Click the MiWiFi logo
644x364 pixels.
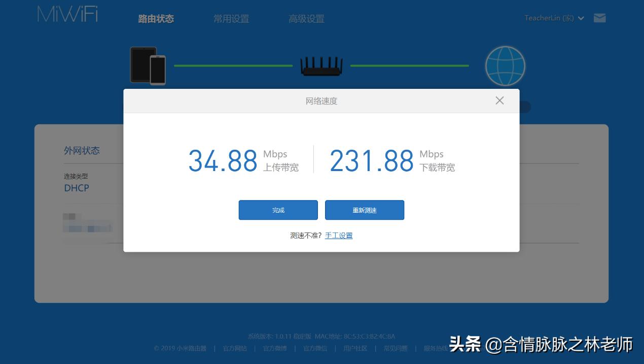coord(66,14)
